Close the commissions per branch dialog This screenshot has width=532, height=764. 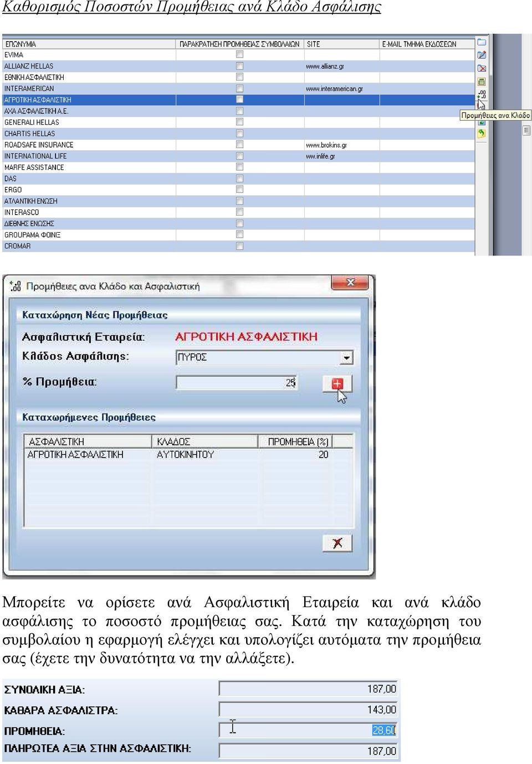(350, 283)
